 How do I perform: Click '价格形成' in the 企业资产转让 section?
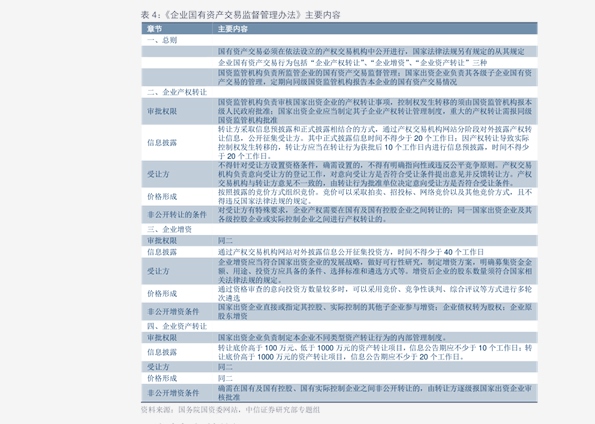tap(162, 378)
